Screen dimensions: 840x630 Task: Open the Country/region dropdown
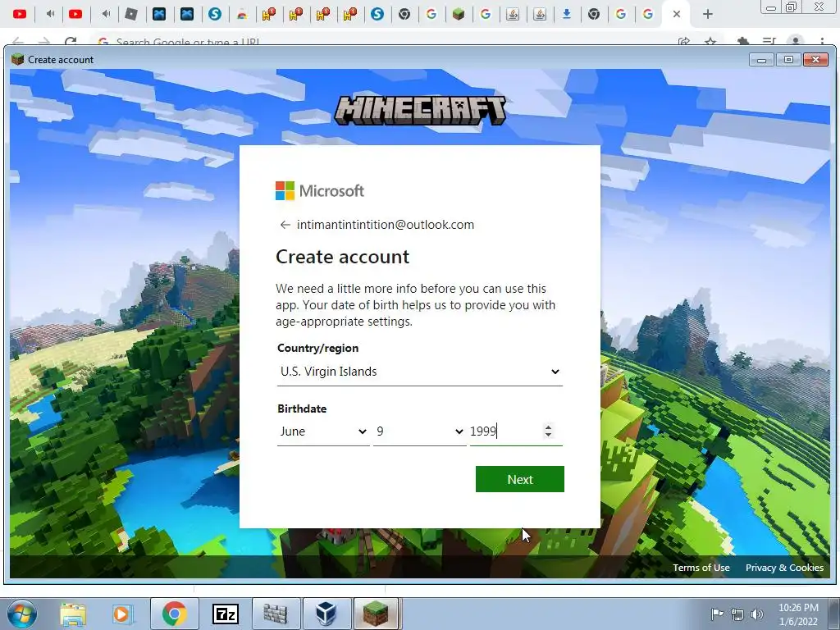419,372
